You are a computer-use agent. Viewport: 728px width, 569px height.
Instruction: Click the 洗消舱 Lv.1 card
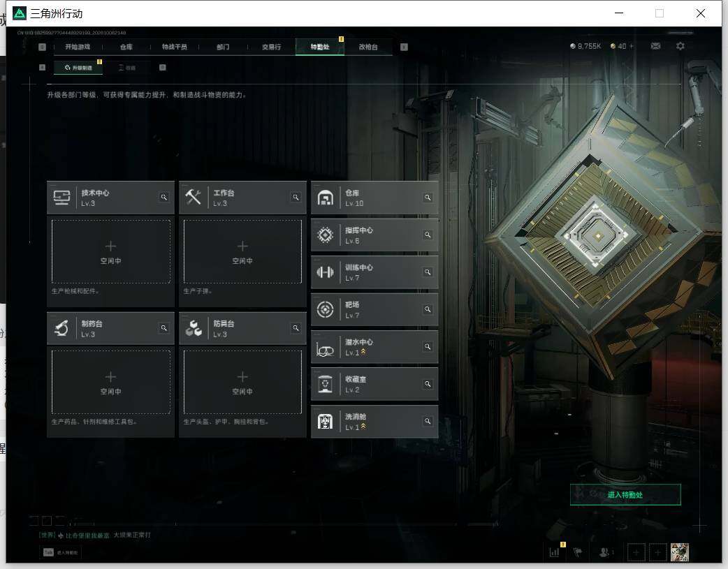click(x=374, y=422)
